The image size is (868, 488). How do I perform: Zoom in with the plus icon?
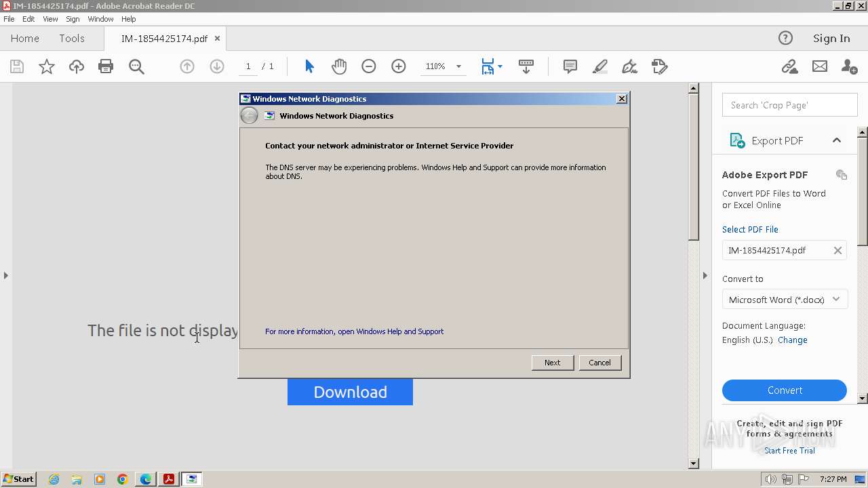point(399,66)
